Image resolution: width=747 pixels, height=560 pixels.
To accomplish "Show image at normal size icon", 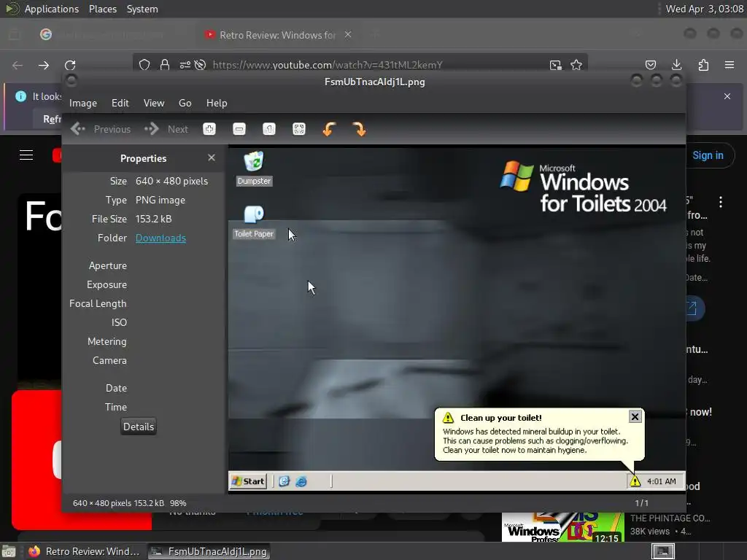I will pyautogui.click(x=269, y=129).
